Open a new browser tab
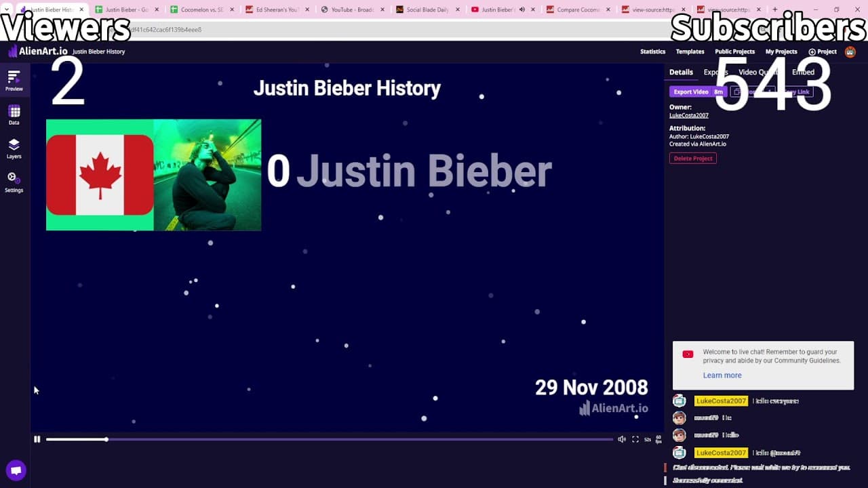Screen dimensions: 868x488 pyautogui.click(x=775, y=9)
